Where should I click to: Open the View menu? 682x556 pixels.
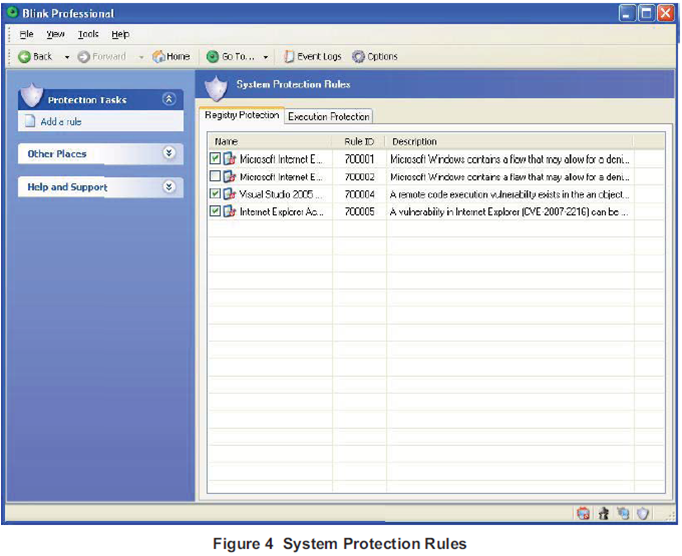click(55, 34)
